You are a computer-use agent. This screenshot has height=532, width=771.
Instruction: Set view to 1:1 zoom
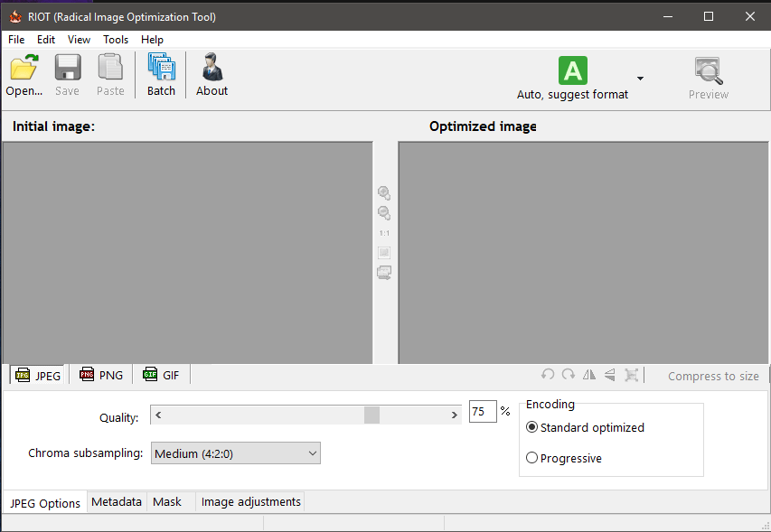(x=384, y=232)
